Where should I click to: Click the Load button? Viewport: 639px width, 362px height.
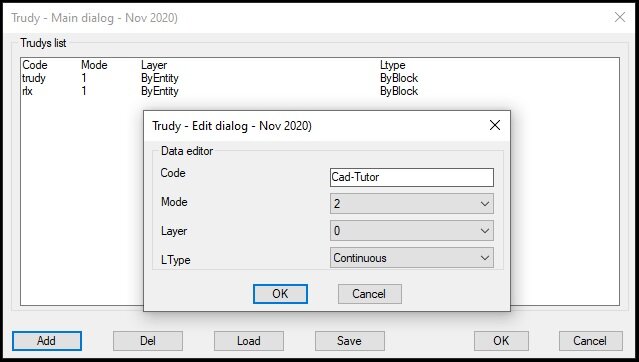pos(249,341)
